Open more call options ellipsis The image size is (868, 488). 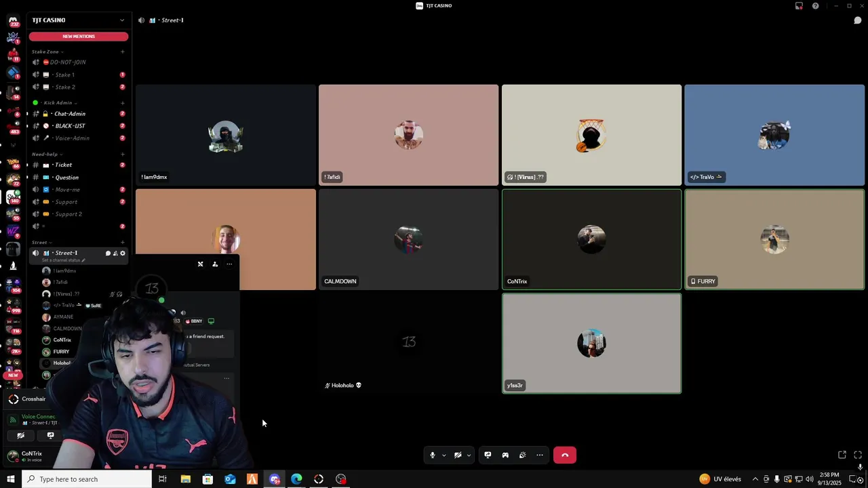pyautogui.click(x=540, y=455)
